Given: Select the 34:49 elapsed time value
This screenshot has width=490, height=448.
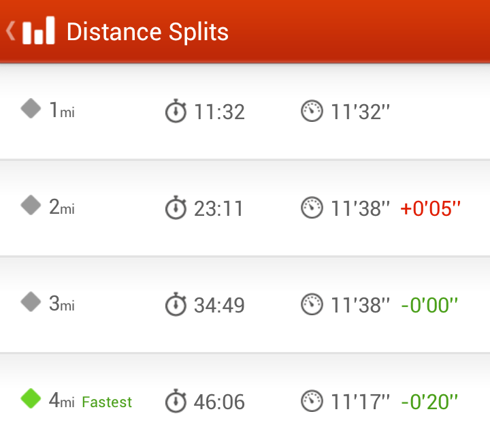Looking at the screenshot, I should (219, 305).
